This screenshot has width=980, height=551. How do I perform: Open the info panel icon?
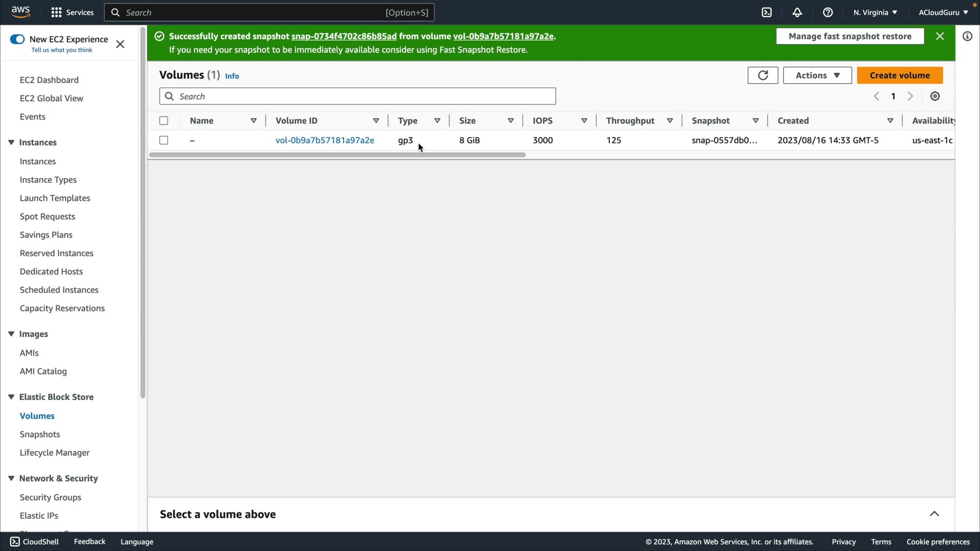[x=967, y=36]
